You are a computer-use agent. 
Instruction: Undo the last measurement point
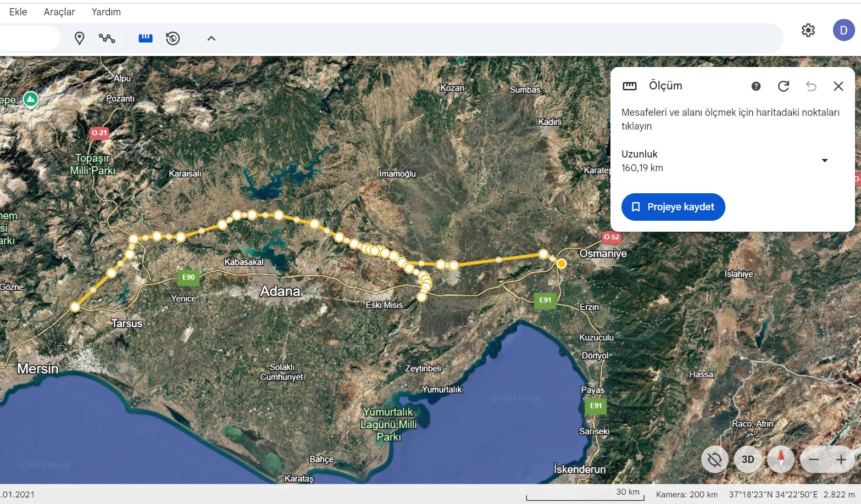pos(811,86)
